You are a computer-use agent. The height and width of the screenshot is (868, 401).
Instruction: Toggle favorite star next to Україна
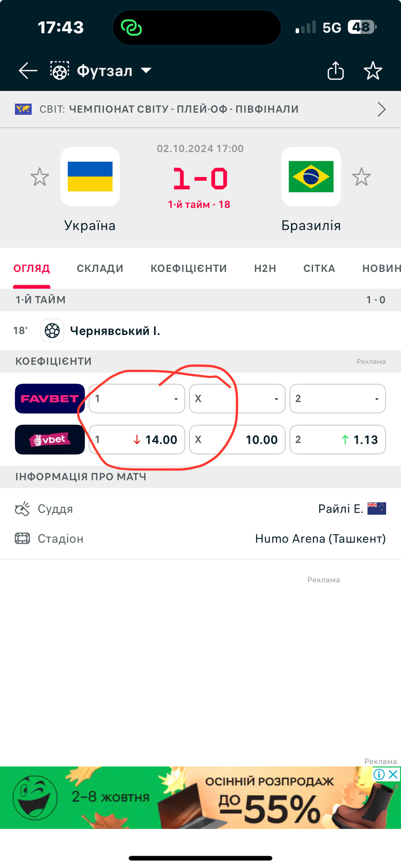40,177
